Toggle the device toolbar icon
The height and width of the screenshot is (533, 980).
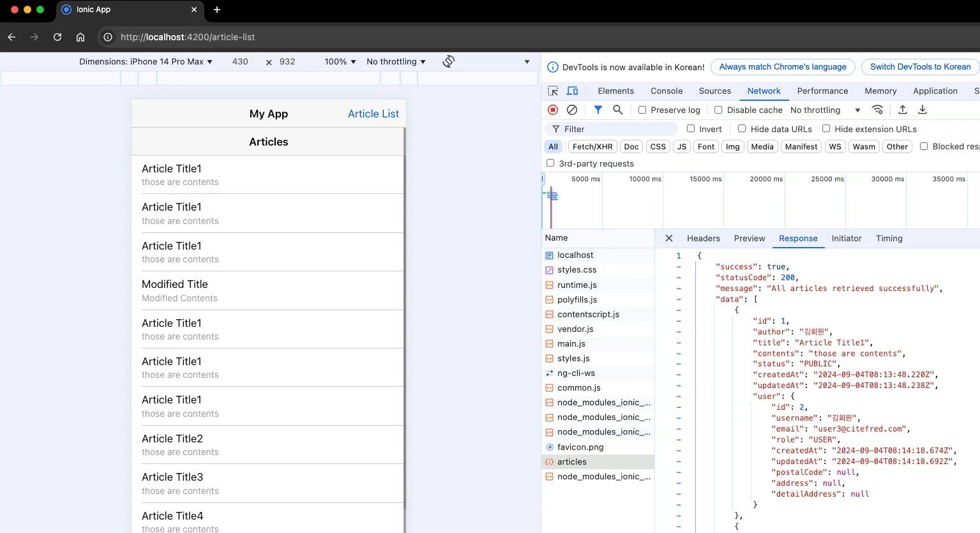pyautogui.click(x=572, y=91)
